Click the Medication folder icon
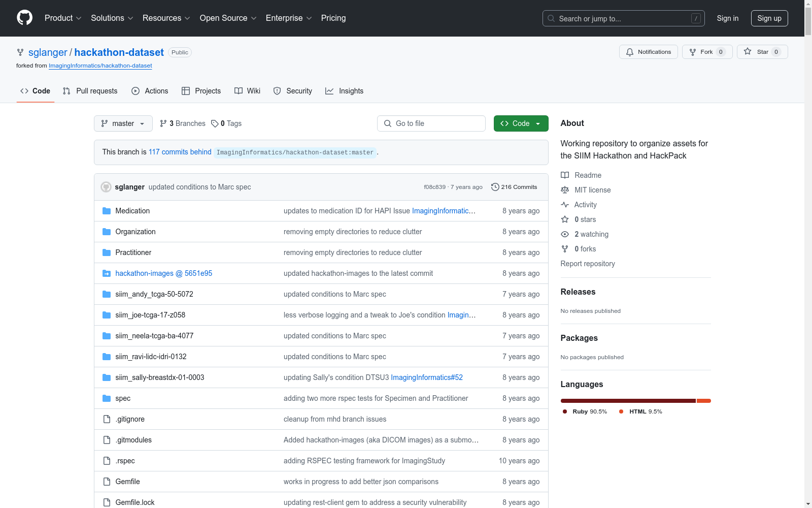Viewport: 812px width, 508px height. [x=107, y=211]
